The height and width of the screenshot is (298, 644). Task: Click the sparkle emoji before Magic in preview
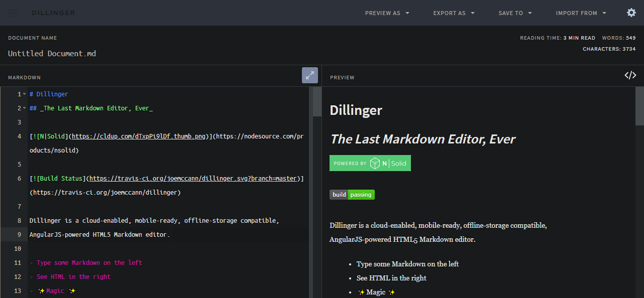361,292
